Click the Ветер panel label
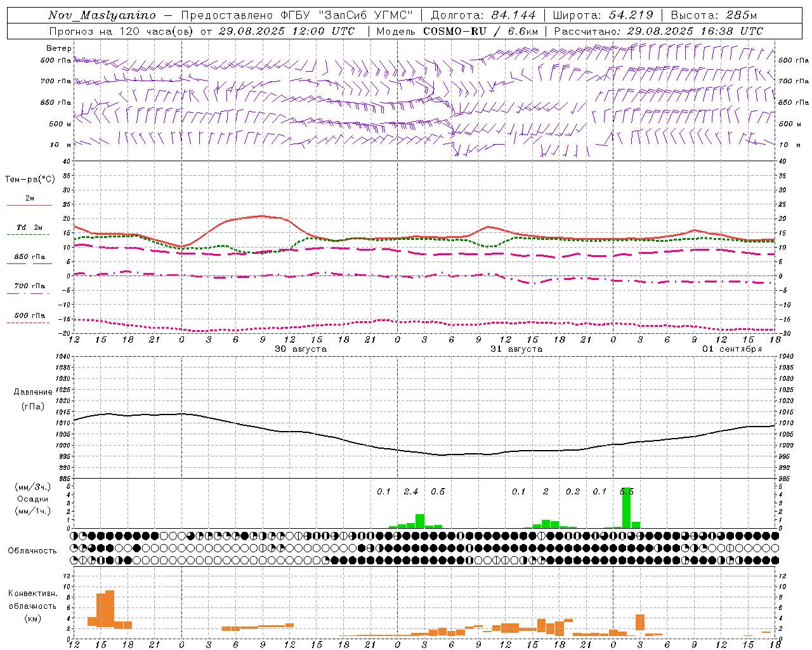The image size is (812, 650). 59,48
